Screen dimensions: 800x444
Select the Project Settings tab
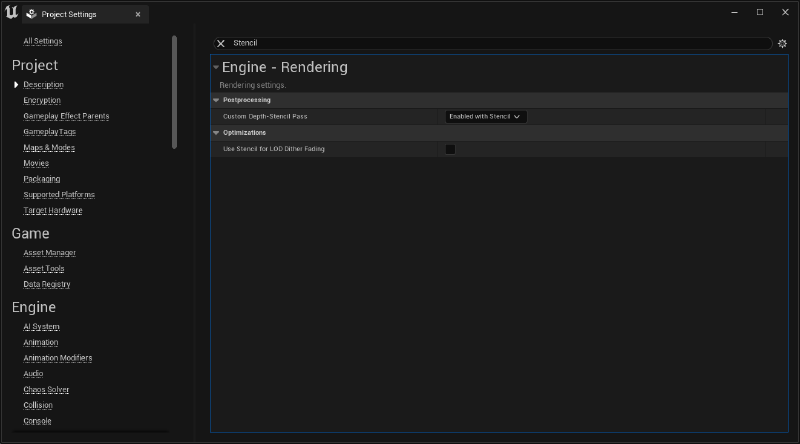point(85,14)
